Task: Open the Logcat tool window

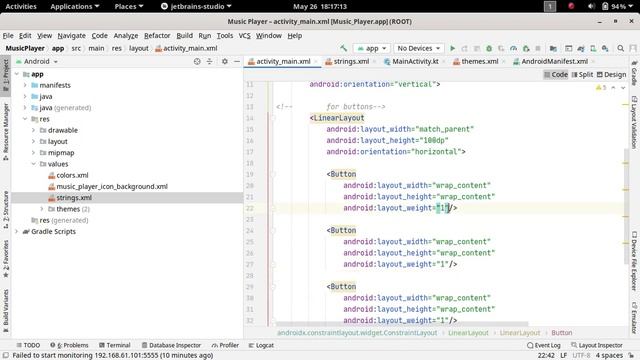Action: 261,345
